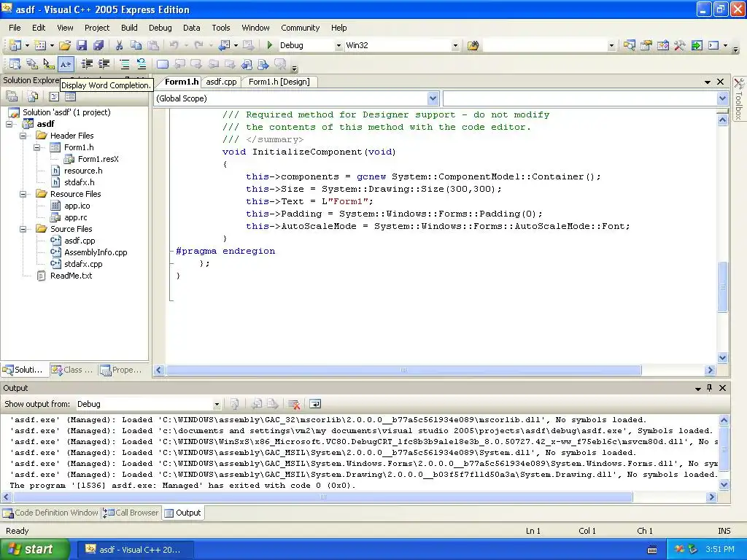Click the Display Object Member List icon
Screen dimensions: 747x560
coord(15,64)
